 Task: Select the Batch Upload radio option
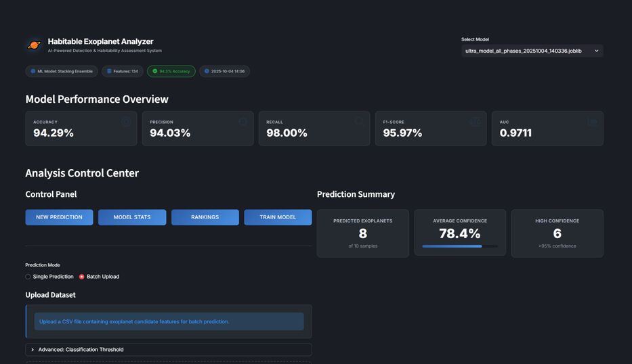tap(82, 277)
